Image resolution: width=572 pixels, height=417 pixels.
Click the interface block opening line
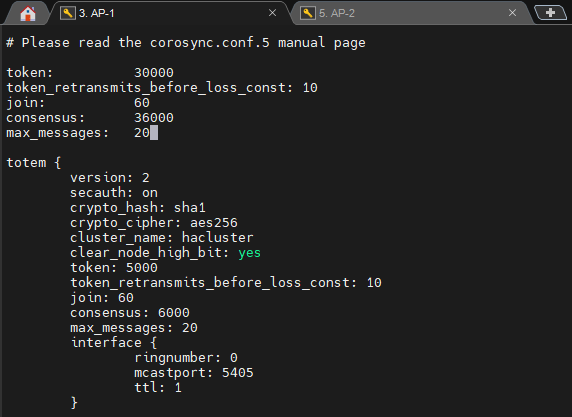114,343
